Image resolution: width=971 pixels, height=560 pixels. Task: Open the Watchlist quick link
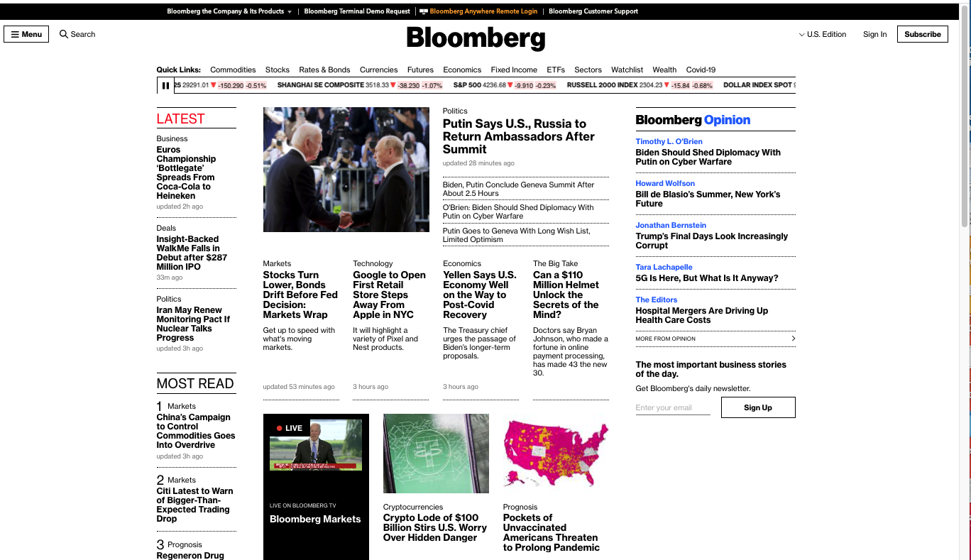627,70
